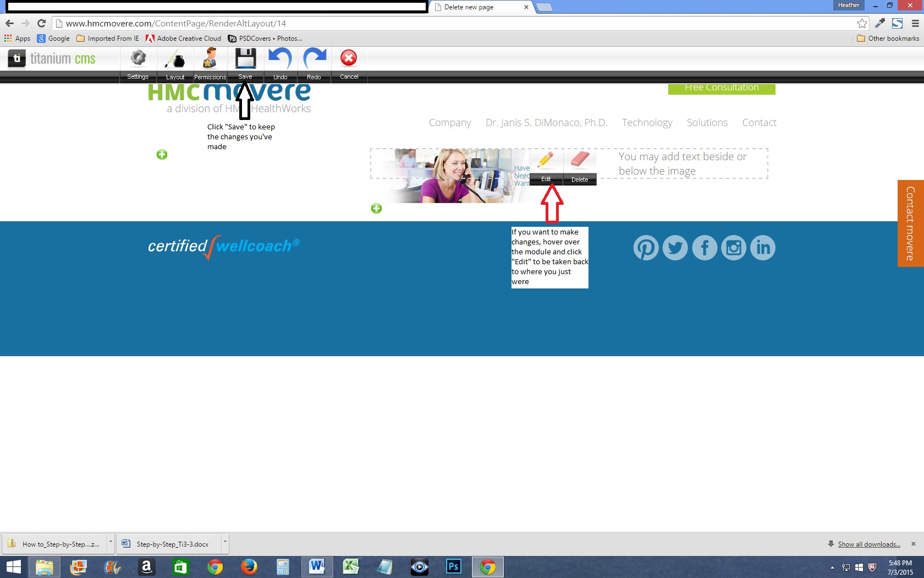
Task: Open the Chrome menu button
Action: (x=915, y=23)
